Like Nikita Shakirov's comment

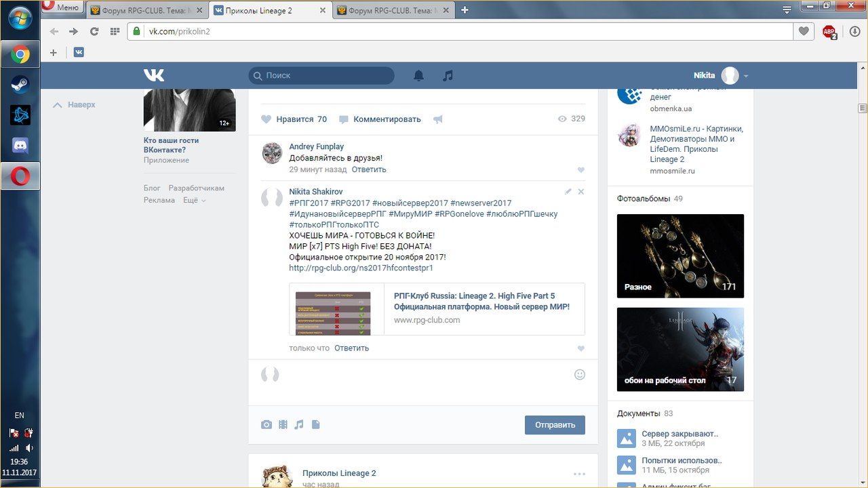(580, 348)
